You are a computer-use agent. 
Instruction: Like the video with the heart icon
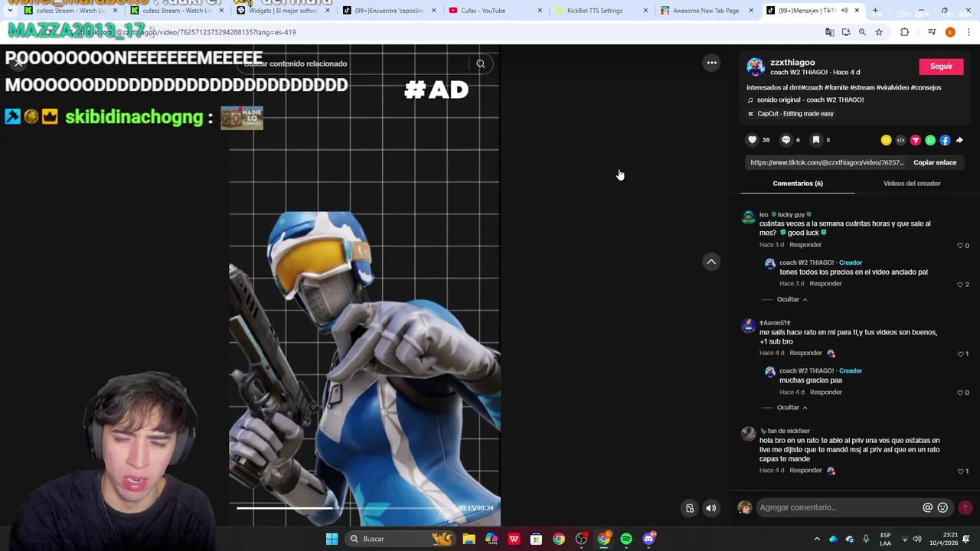coord(752,140)
